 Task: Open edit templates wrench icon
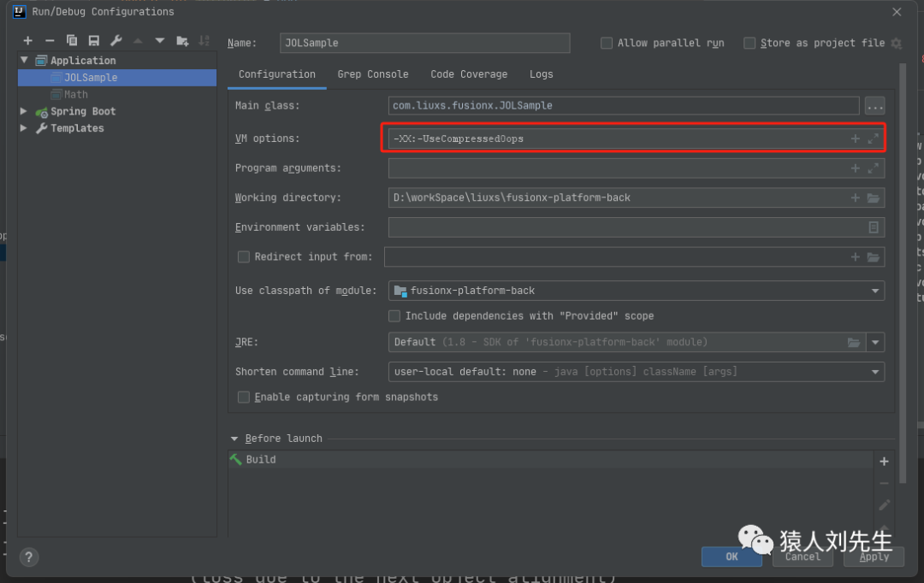[116, 41]
